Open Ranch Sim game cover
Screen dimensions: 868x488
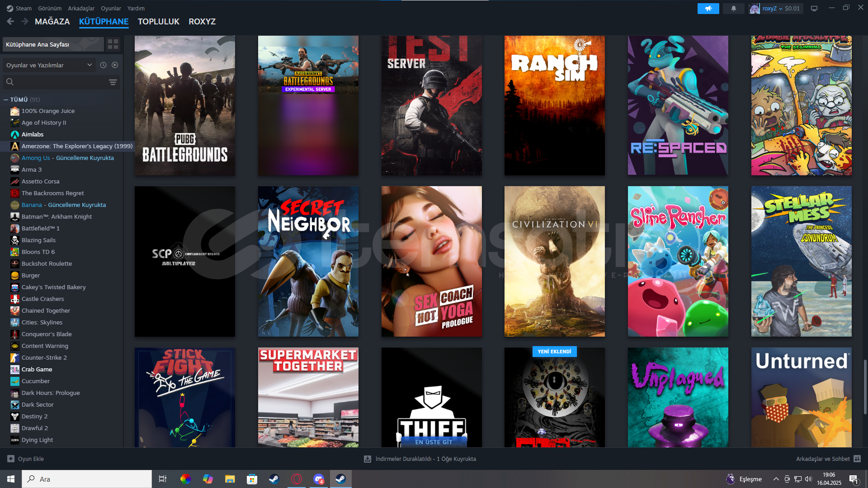[x=555, y=105]
